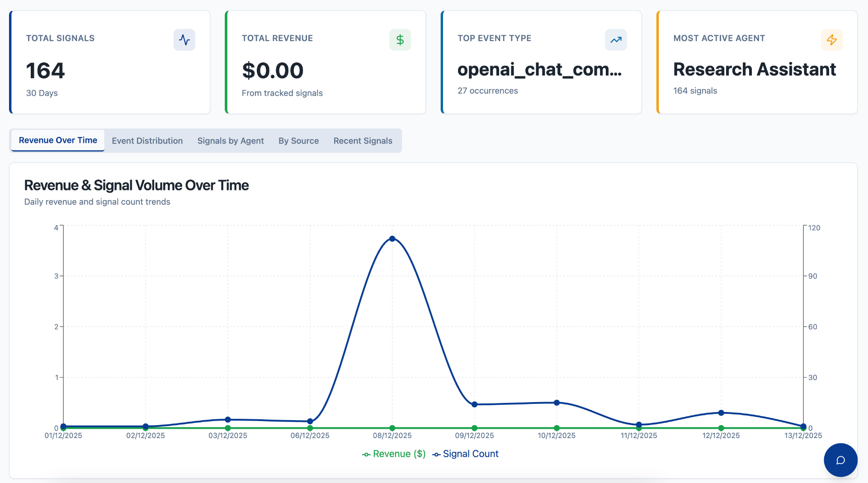
Task: Click the green Revenue point at 10/12/2025
Action: click(557, 428)
